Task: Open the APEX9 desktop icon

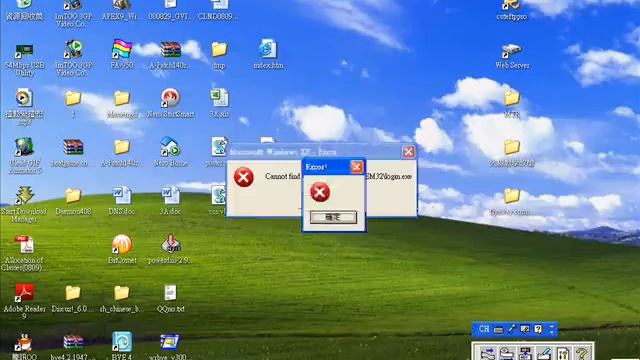Action: [122, 5]
